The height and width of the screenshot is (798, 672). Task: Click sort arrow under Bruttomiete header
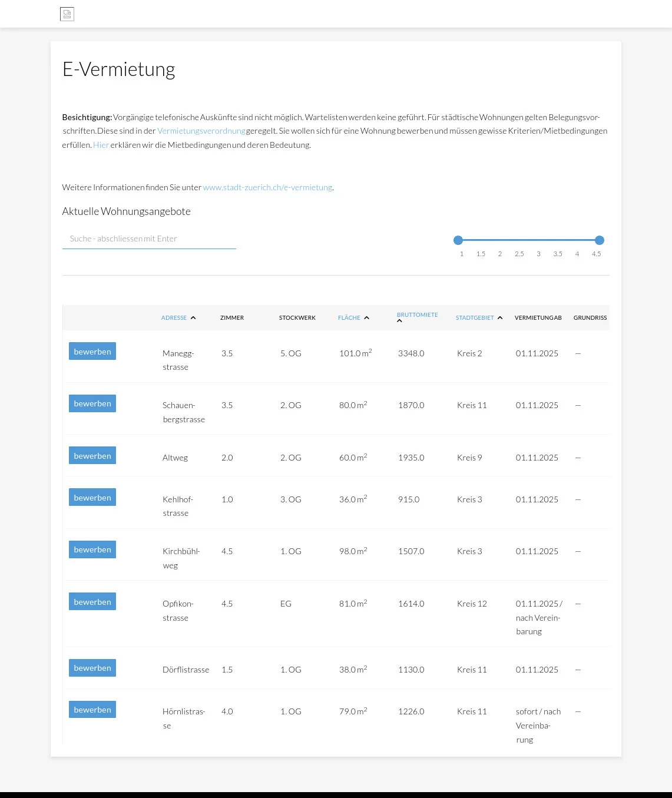(x=399, y=322)
